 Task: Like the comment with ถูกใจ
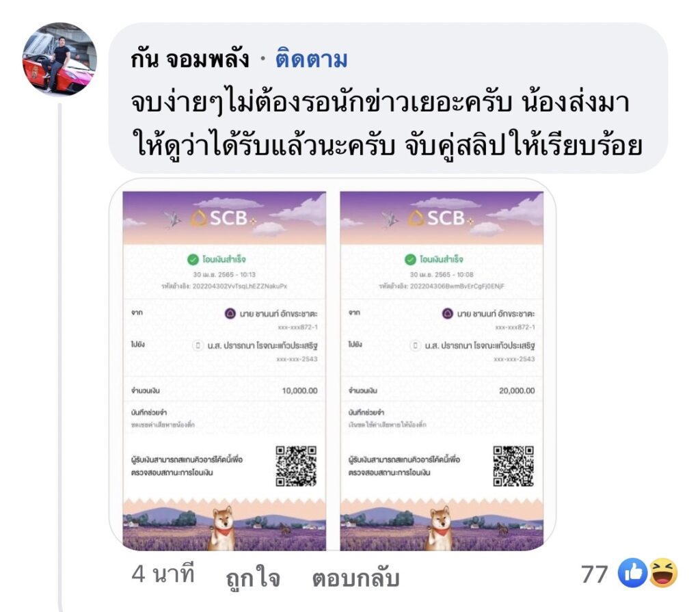[x=253, y=576]
